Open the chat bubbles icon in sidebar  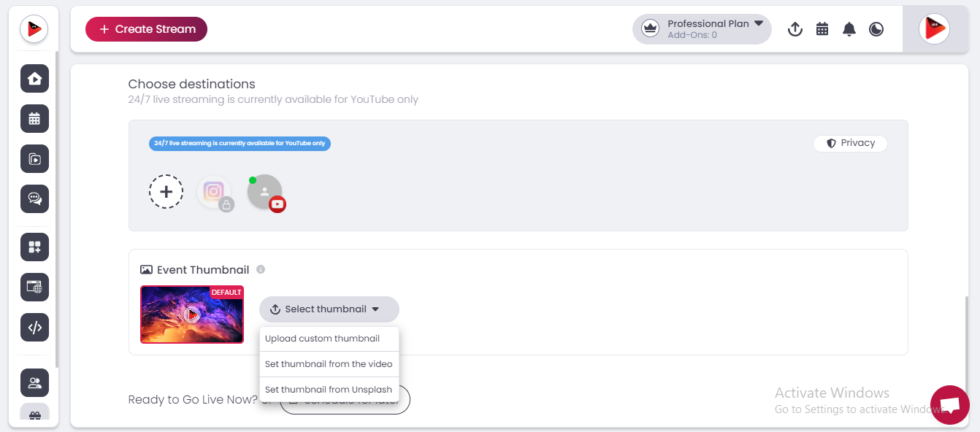34,198
